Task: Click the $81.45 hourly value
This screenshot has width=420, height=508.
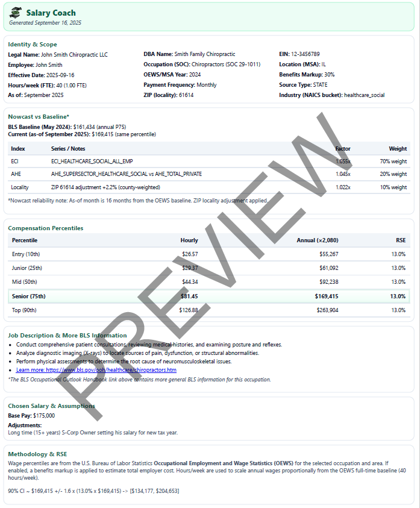Action: coord(189,296)
